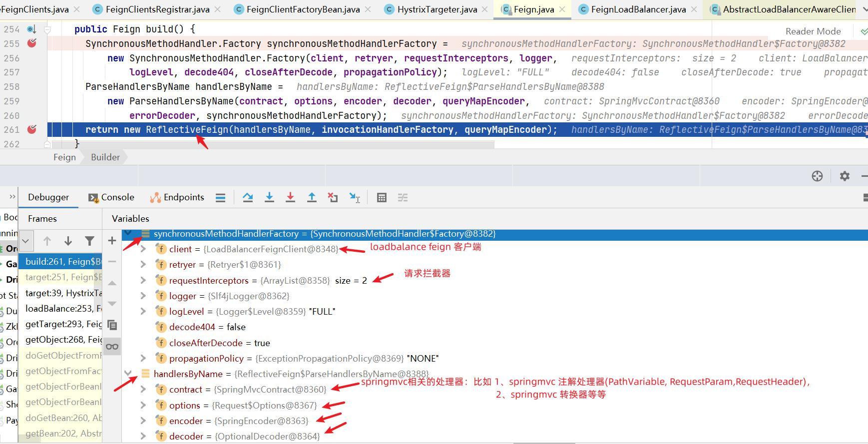
Task: Expand the retryer variable node
Action: coord(143,264)
